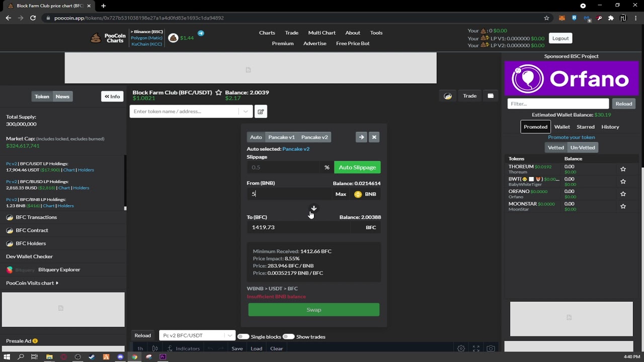Open the Multi Chart menu item

coord(322,33)
